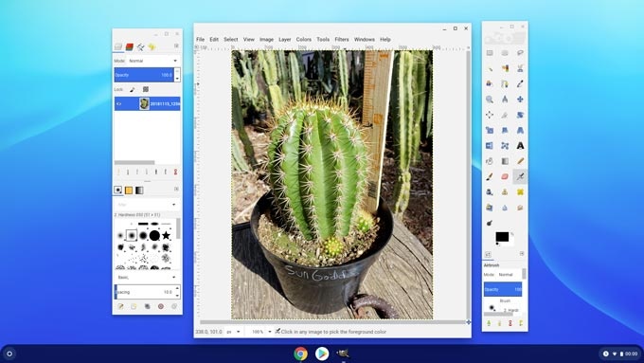Open the 100% zoom dropdown

pos(260,332)
